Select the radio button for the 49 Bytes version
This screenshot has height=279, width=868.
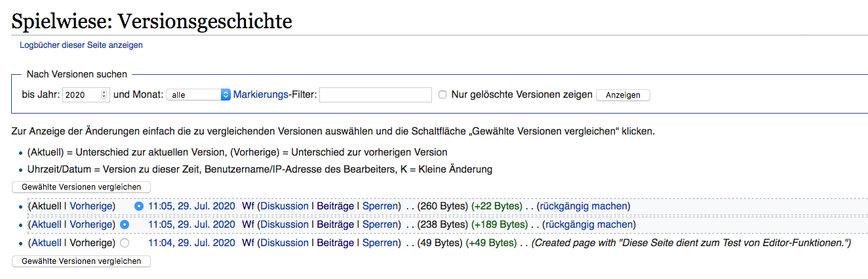[x=125, y=243]
